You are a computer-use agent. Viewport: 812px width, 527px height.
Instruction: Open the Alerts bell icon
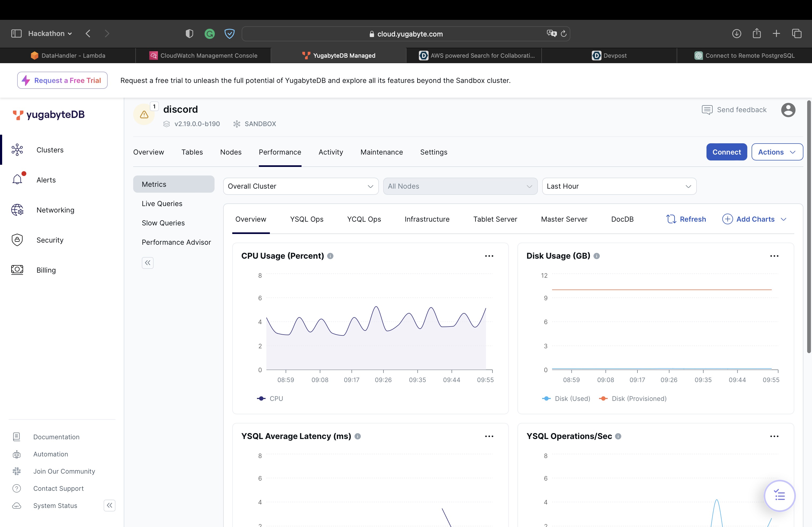17,179
